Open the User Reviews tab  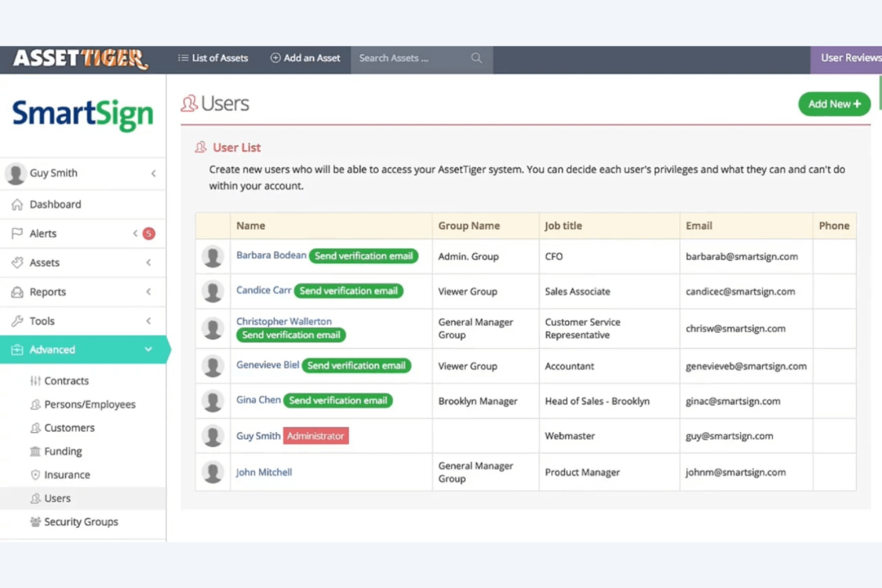click(x=849, y=58)
